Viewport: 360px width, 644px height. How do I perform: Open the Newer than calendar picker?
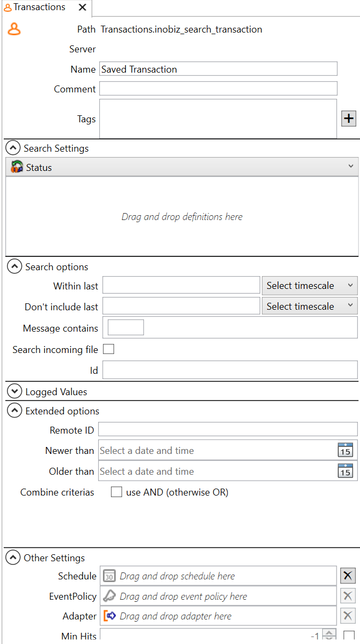coord(346,450)
